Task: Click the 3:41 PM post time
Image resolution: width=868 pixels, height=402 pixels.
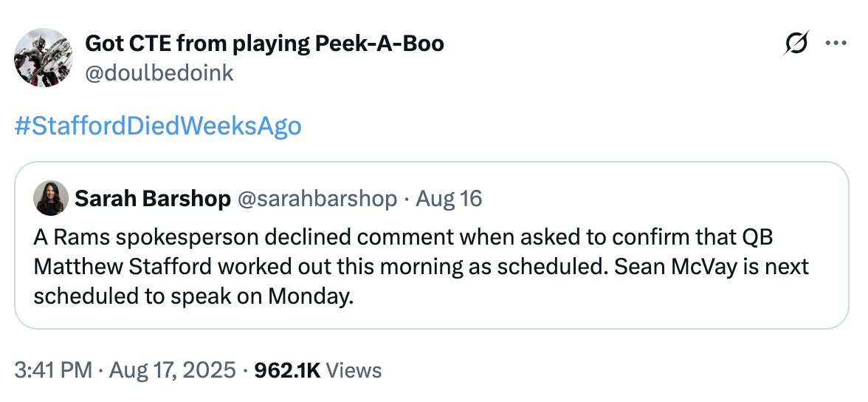Action: coord(54,369)
